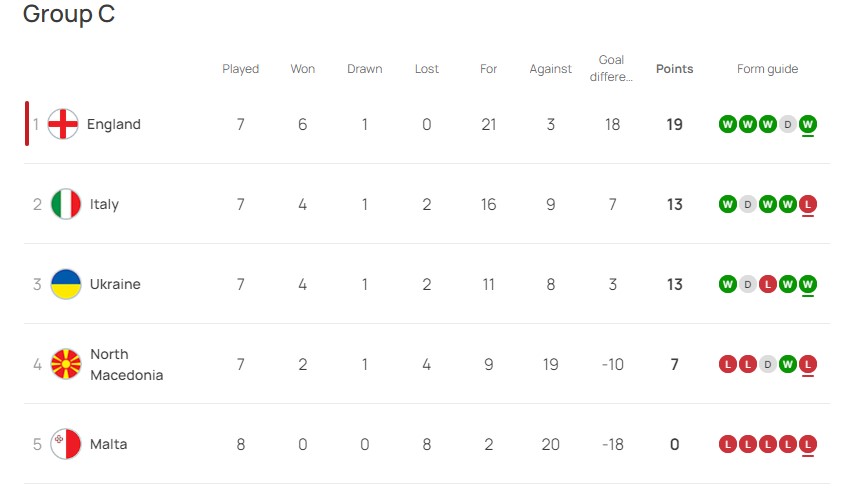Click the Group C heading
Viewport: 852px width, 504px height.
click(x=69, y=14)
